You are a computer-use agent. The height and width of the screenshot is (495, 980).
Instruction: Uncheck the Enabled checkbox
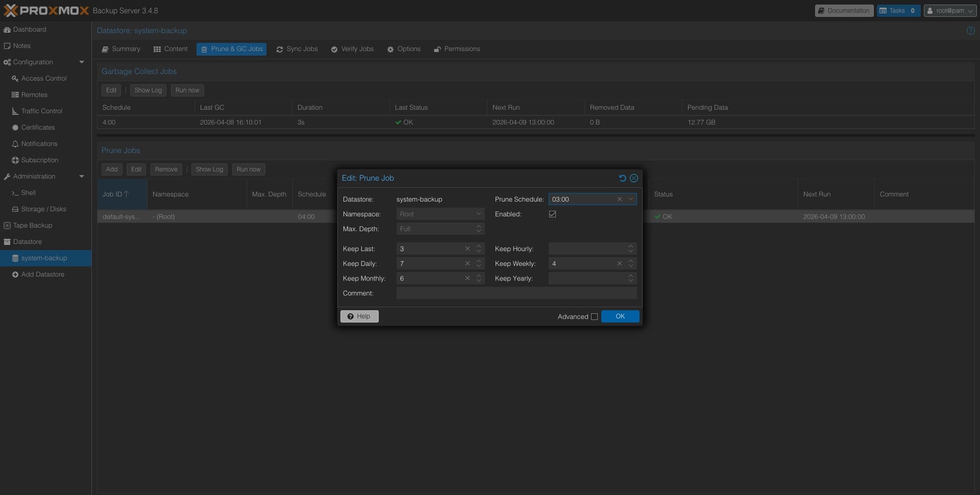pos(552,214)
